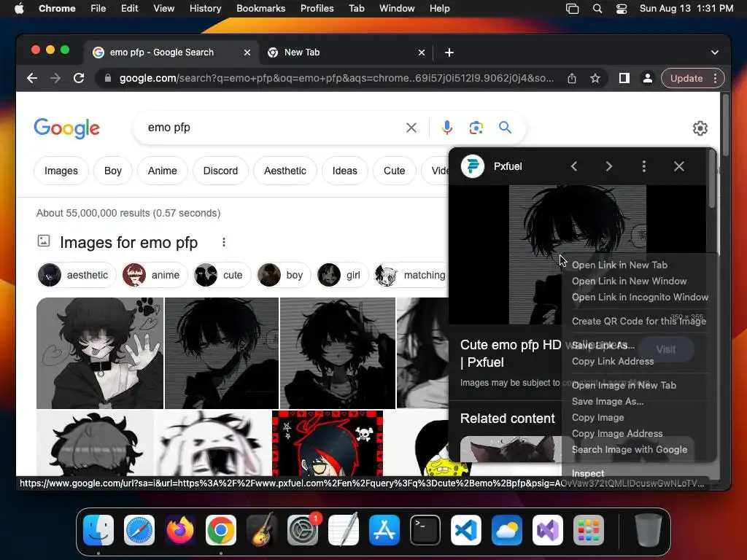Image resolution: width=747 pixels, height=560 pixels.
Task: Start voice search with microphone icon
Action: (447, 128)
